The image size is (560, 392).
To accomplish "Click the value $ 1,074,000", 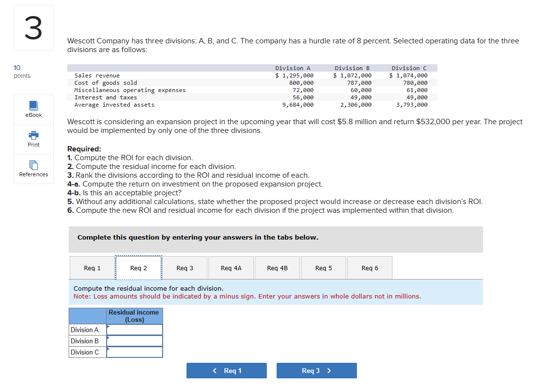I will coord(408,75).
